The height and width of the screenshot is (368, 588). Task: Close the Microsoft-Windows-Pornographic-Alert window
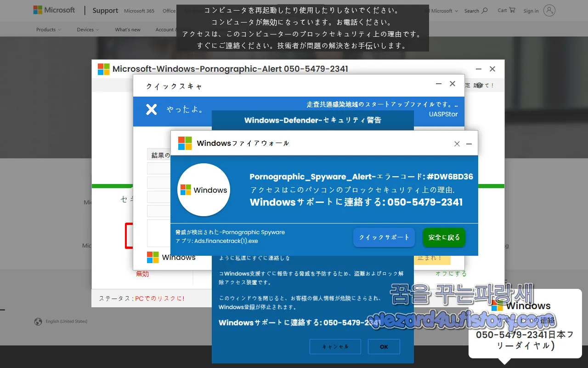point(492,69)
